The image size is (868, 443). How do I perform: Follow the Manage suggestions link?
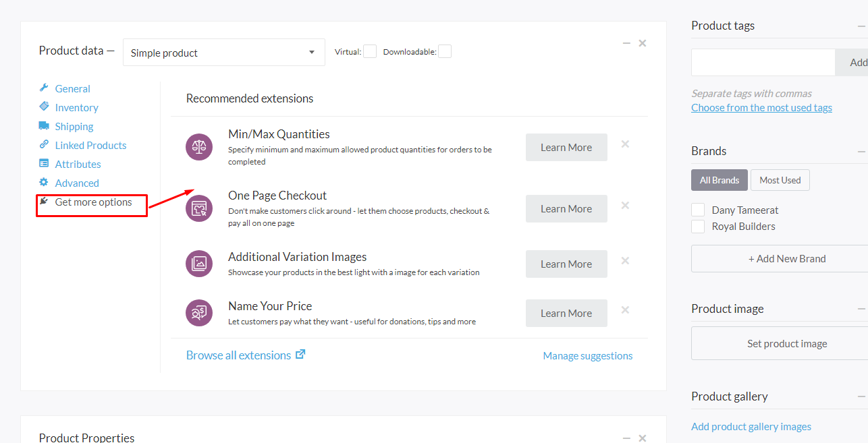click(587, 356)
